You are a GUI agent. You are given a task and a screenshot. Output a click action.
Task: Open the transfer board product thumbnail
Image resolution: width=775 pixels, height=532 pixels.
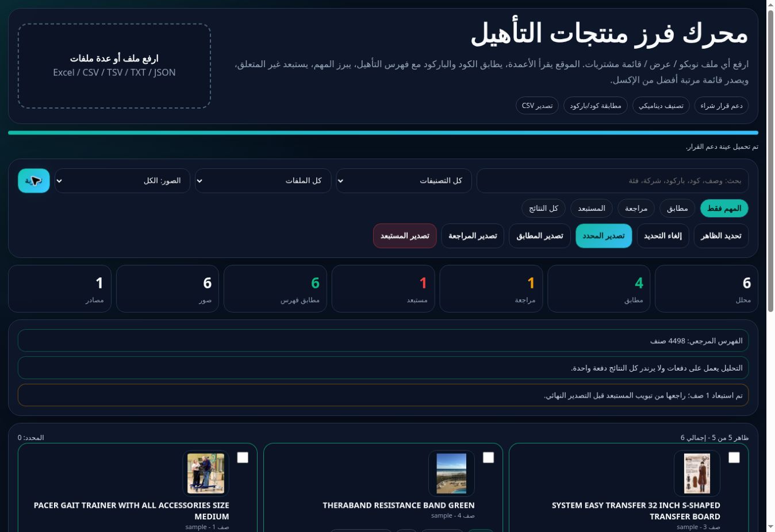tap(697, 473)
